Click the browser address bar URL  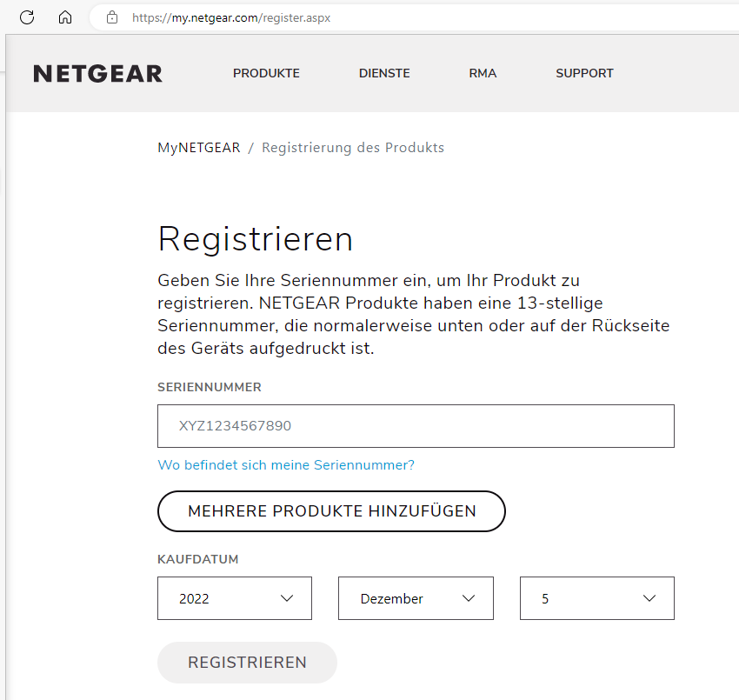point(230,17)
